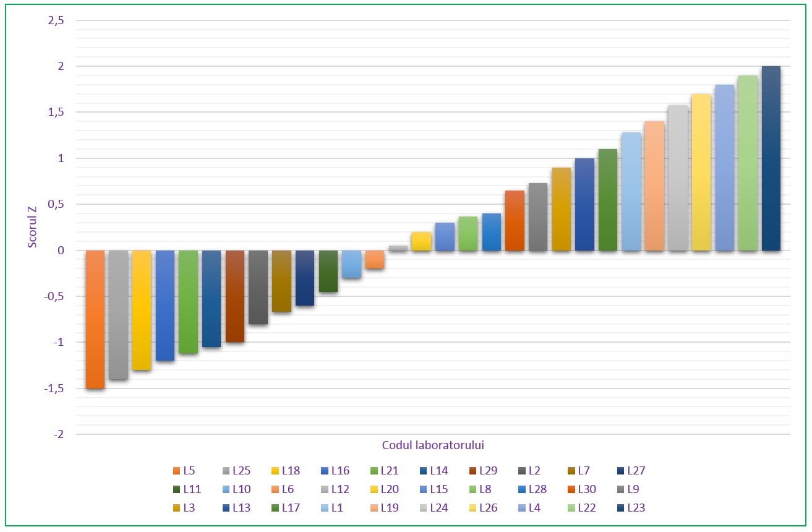Select the vertical axis title Scorul Z
Screen dimensions: 812x532
tap(32, 227)
